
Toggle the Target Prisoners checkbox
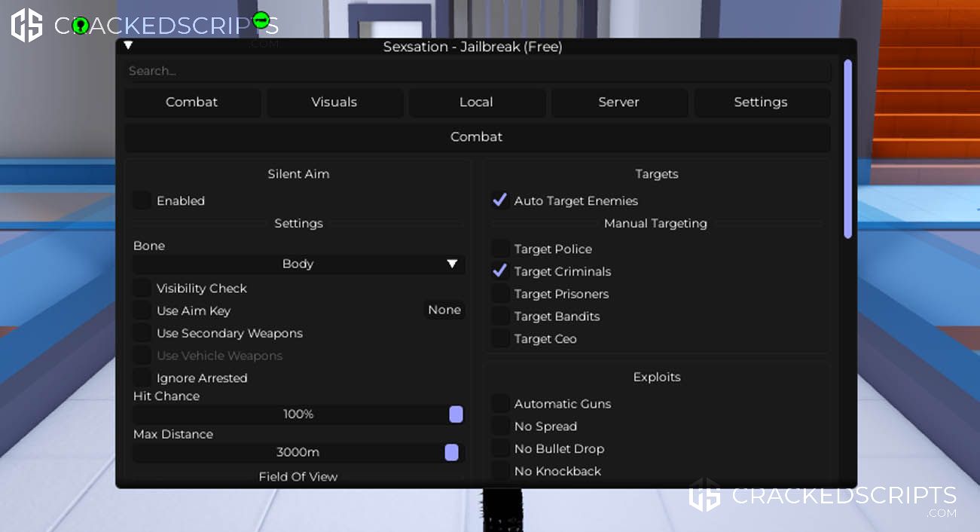click(500, 294)
